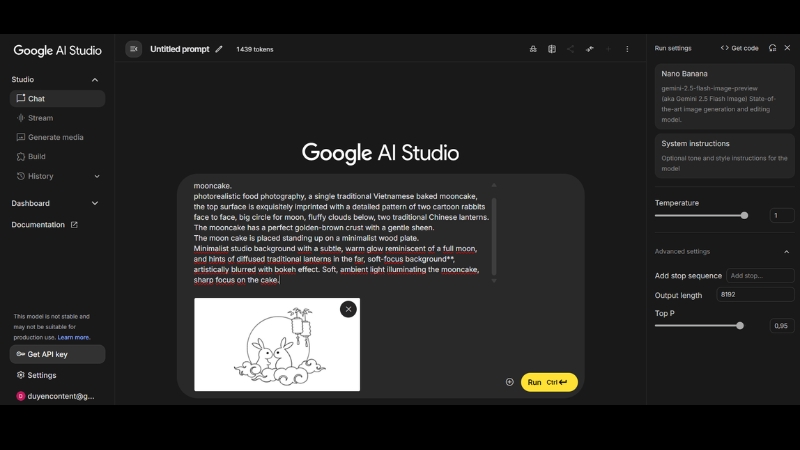Collapse the left navigation panel icon
This screenshot has width=800, height=450.
(134, 49)
